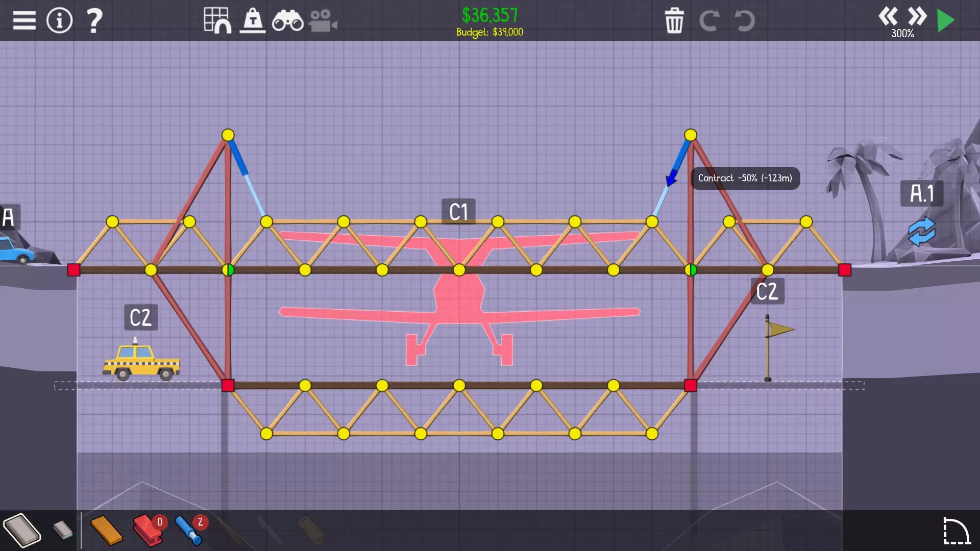The width and height of the screenshot is (980, 551).
Task: Click the blue hydraulic phase swap arrows
Action: pyautogui.click(x=921, y=231)
